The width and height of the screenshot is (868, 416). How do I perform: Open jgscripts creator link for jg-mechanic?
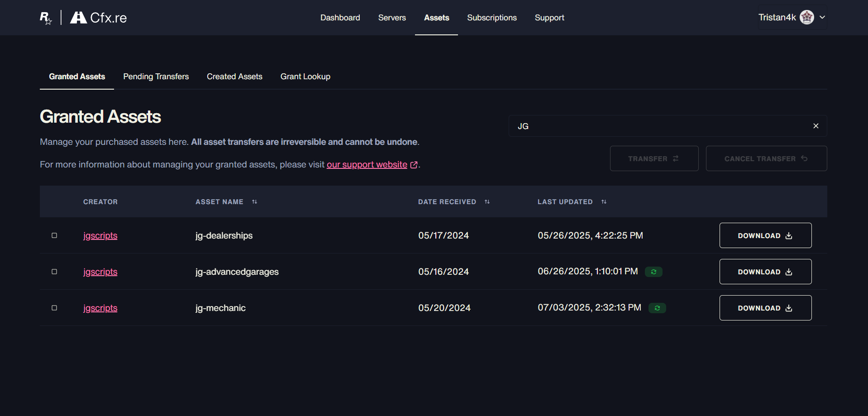click(x=100, y=308)
